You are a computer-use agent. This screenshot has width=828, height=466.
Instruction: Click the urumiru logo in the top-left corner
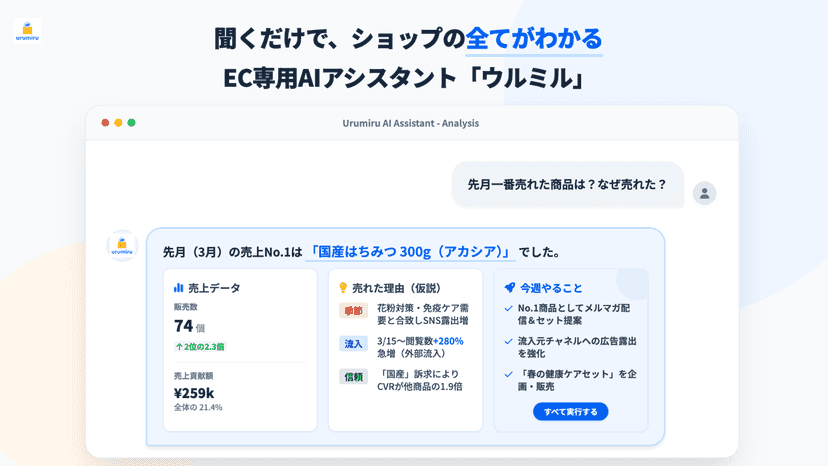pos(27,31)
